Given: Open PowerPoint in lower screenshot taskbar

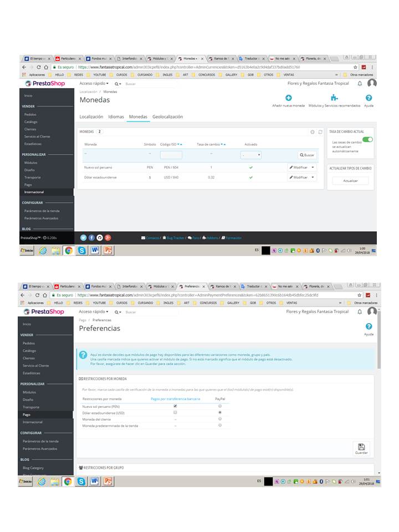Looking at the screenshot, I should point(108,482).
